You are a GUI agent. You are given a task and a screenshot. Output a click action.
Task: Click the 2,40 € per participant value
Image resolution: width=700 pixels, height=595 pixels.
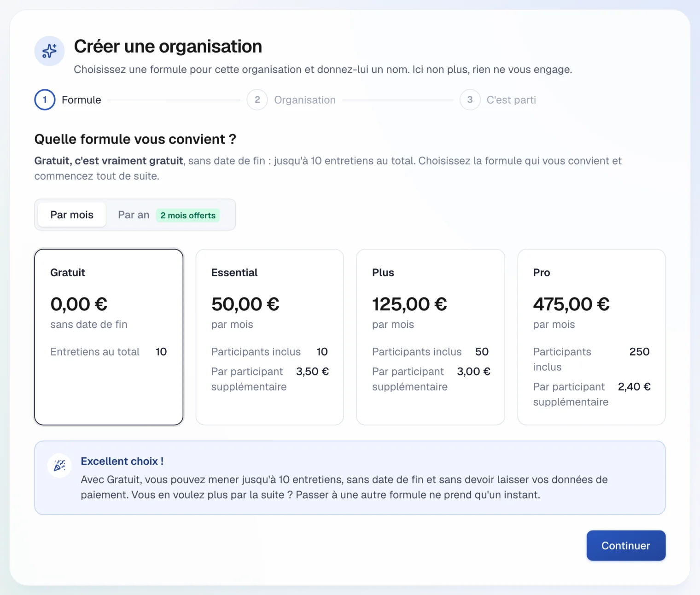[634, 387]
